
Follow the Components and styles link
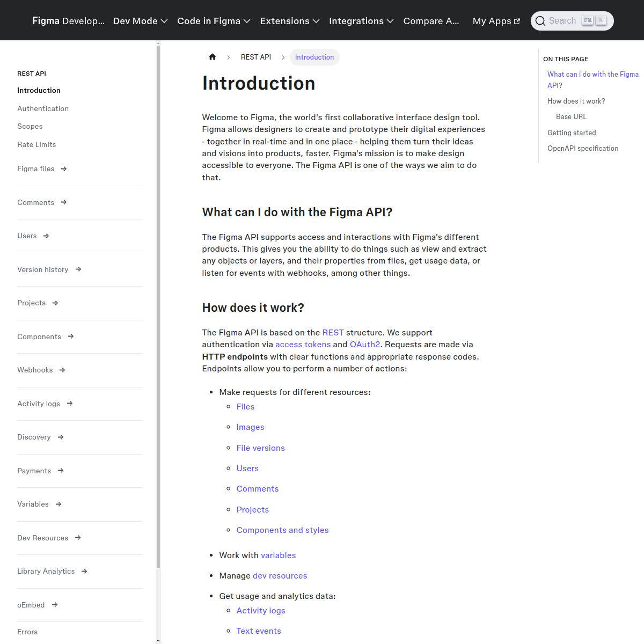click(282, 530)
